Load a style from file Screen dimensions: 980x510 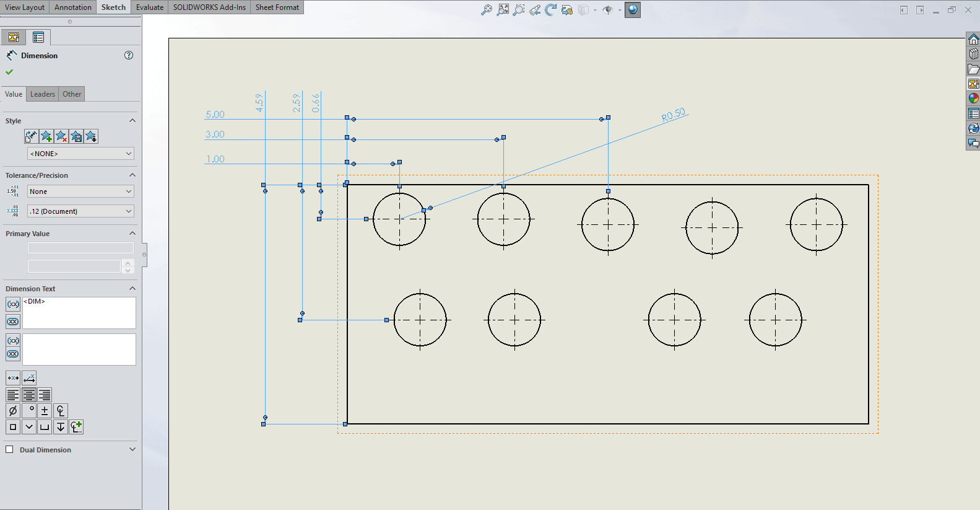[91, 136]
